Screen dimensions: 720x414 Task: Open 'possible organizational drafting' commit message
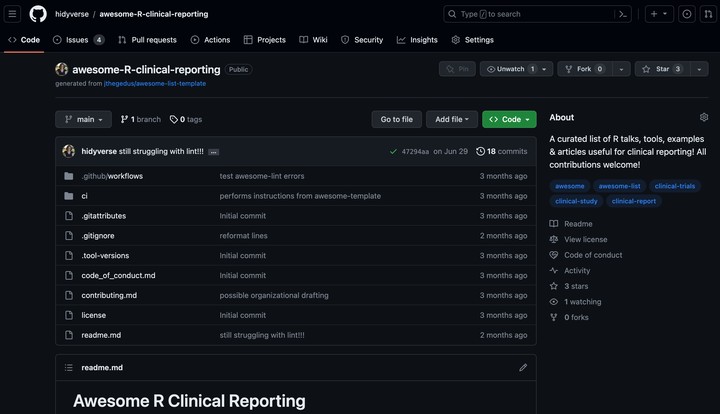[274, 296]
